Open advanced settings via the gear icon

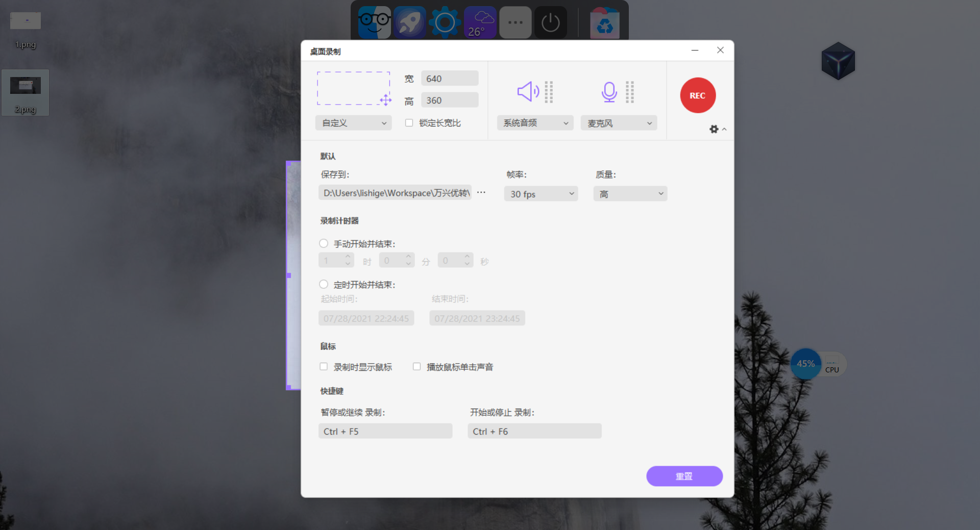713,129
